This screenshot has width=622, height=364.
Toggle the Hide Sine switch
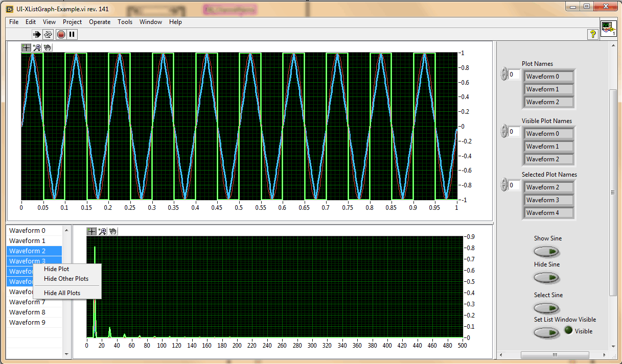pyautogui.click(x=546, y=278)
